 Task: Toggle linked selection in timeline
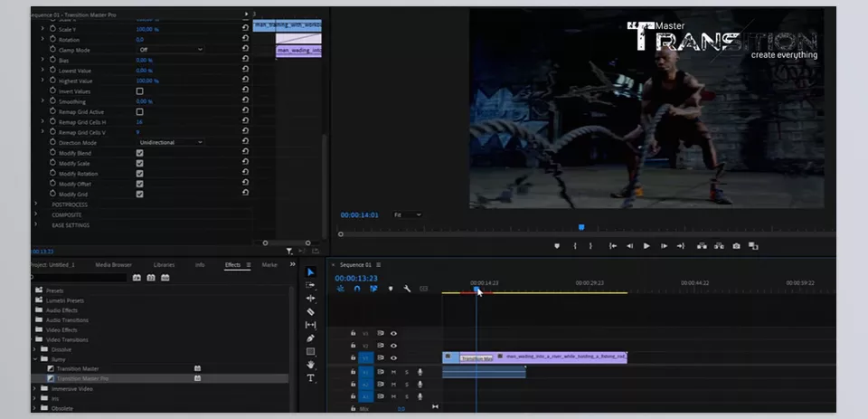[373, 289]
